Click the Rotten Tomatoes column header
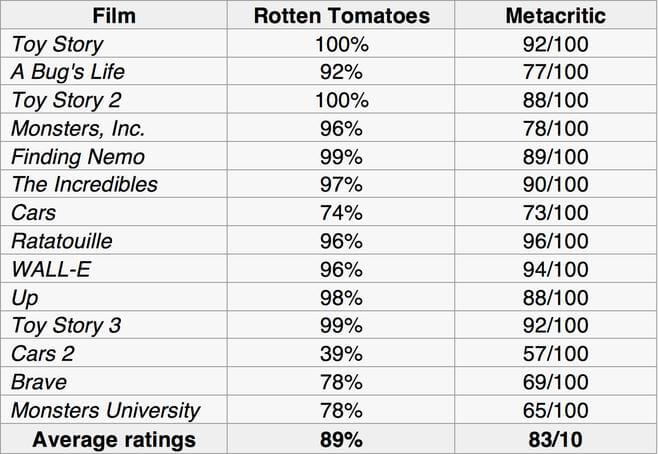The image size is (658, 454). (341, 16)
